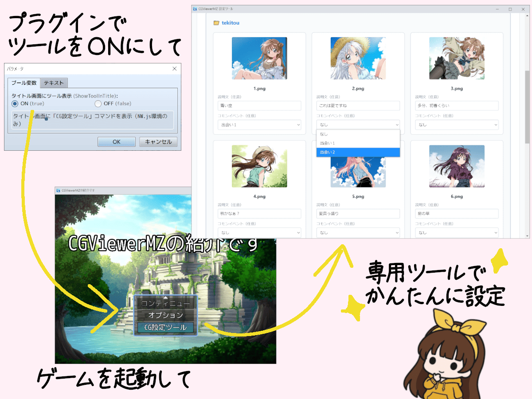
Task: Pick 出会い1 from the open dropdown list
Action: pos(358,143)
